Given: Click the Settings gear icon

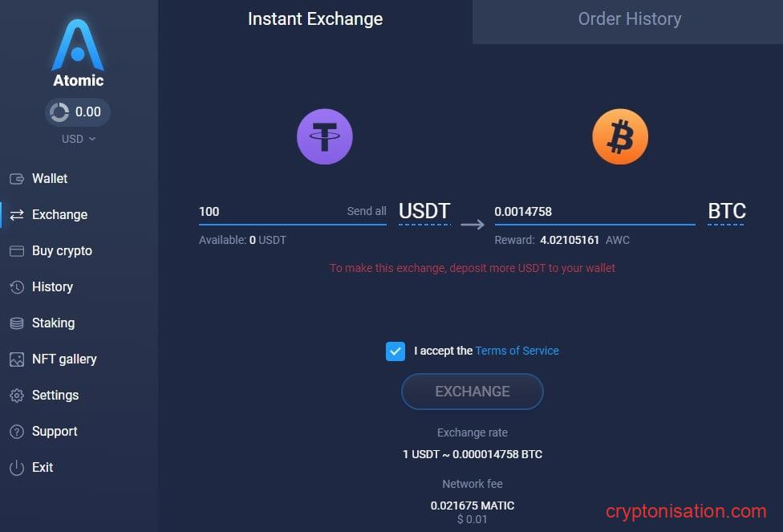Looking at the screenshot, I should 16,396.
